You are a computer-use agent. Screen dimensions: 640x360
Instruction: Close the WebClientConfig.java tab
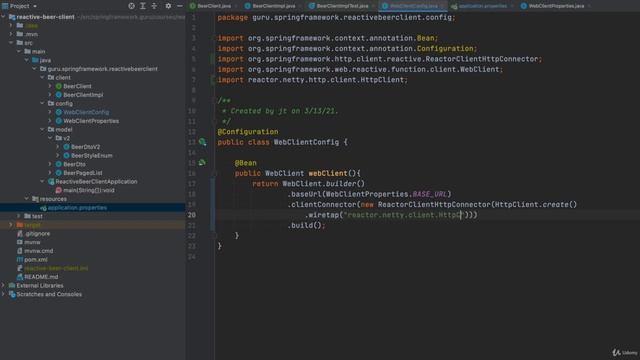(443, 6)
